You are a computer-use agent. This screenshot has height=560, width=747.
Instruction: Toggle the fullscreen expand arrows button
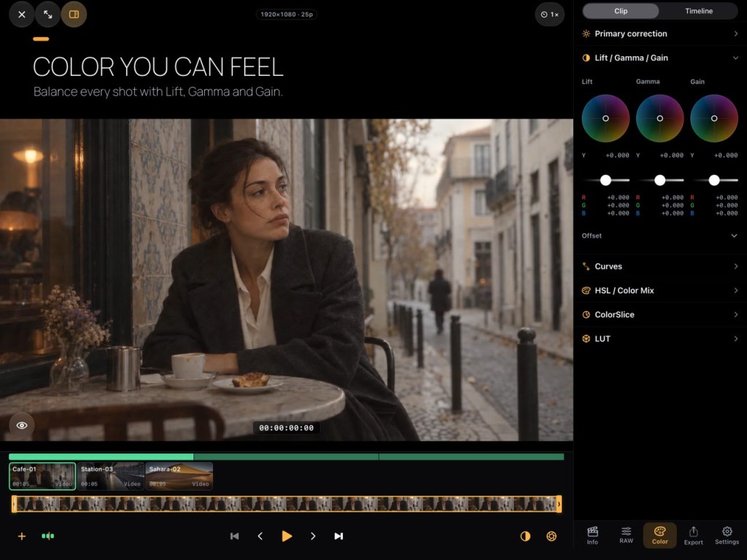[47, 15]
